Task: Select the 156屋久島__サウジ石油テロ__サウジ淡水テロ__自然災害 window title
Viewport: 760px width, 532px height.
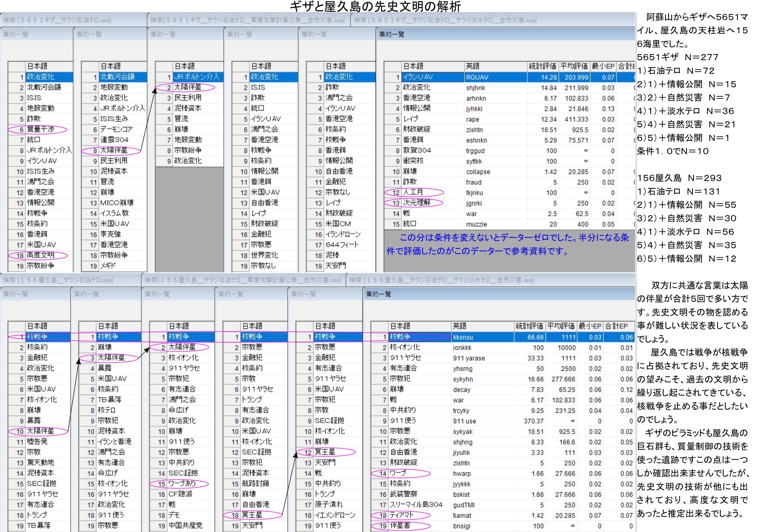Action: pyautogui.click(x=442, y=280)
